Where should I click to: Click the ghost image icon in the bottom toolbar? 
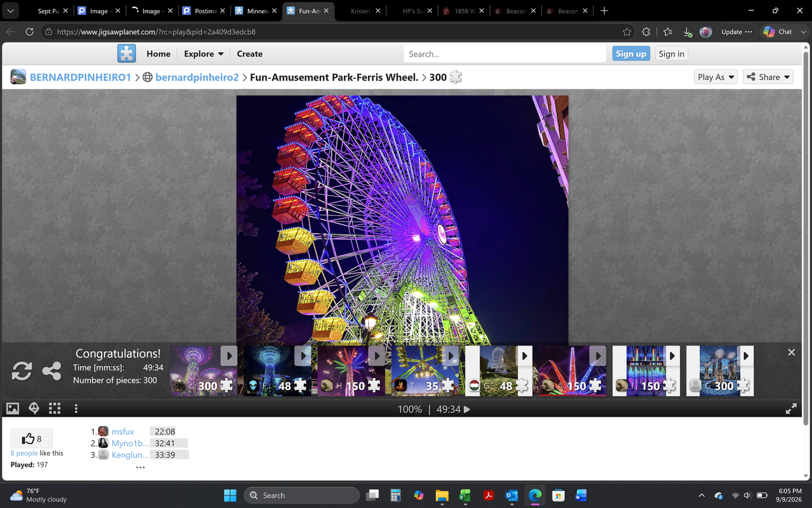click(x=34, y=408)
